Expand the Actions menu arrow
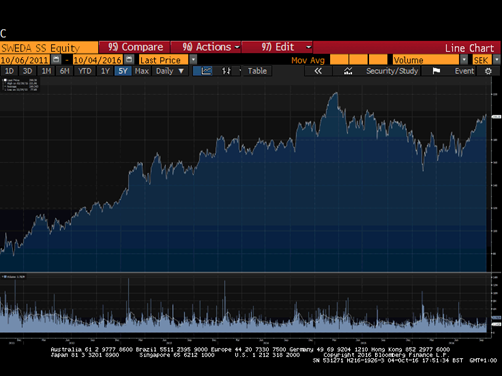Image resolution: width=502 pixels, height=376 pixels. coord(237,47)
